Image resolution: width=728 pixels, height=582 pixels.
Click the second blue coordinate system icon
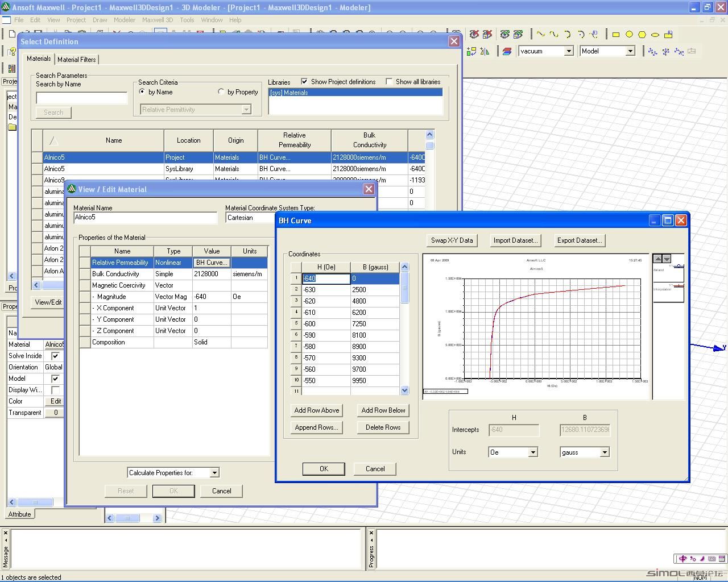(666, 51)
